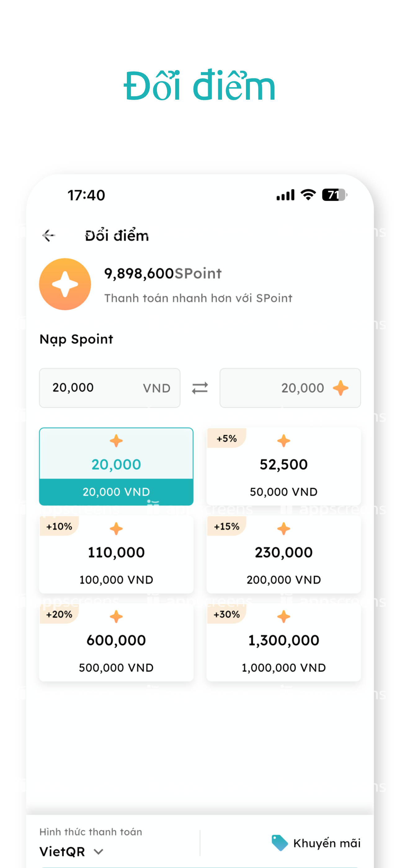Select the 52,500 SPoint package
The image size is (400, 868).
click(283, 466)
